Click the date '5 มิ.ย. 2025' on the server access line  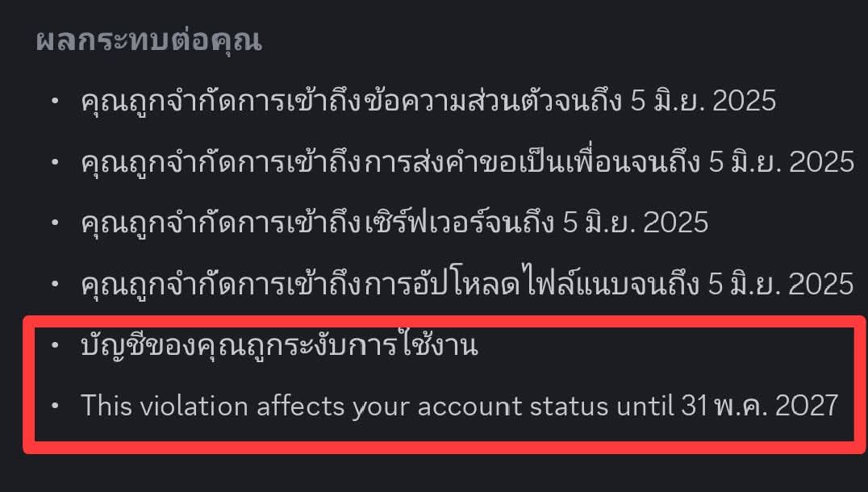635,223
